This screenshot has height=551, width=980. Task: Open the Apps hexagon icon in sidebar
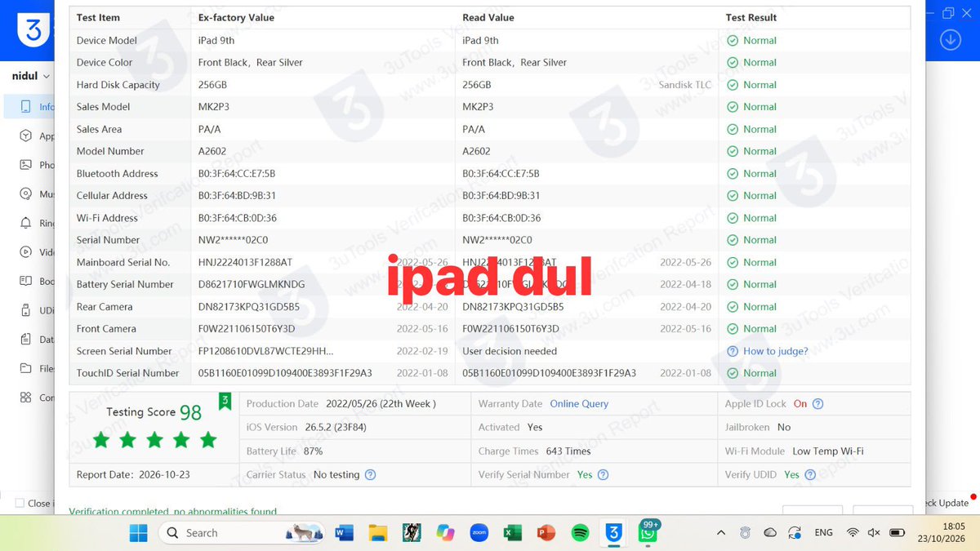click(x=25, y=136)
